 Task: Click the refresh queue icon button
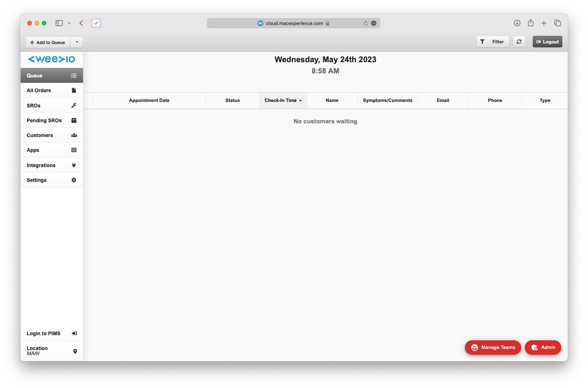[x=519, y=42]
